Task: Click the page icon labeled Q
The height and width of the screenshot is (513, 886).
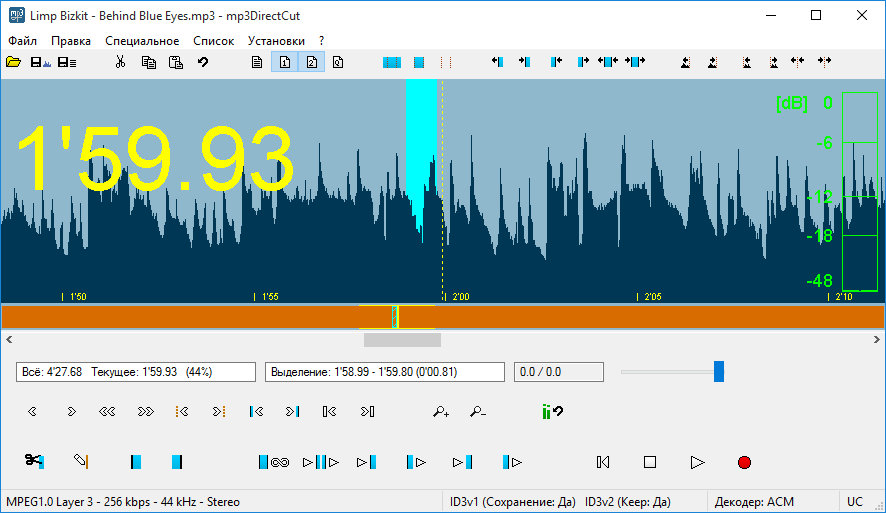Action: click(338, 62)
